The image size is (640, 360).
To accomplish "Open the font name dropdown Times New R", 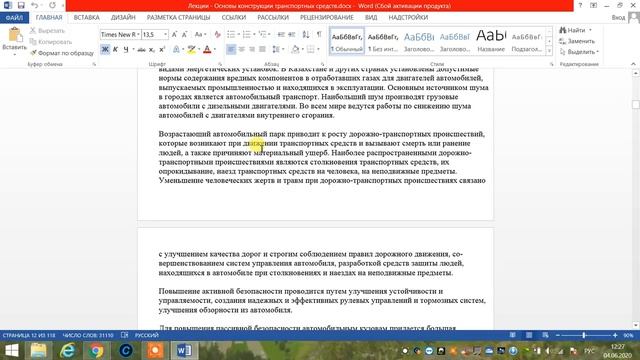I will [x=138, y=35].
